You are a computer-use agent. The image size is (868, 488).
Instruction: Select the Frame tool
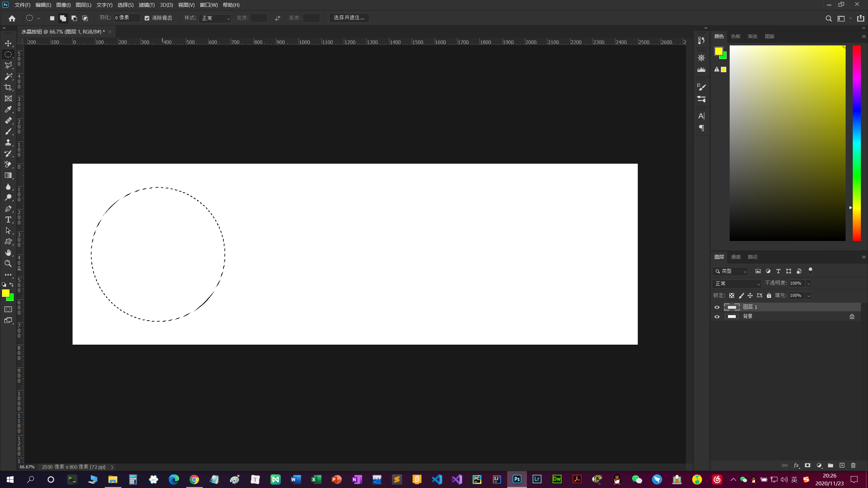tap(8, 99)
